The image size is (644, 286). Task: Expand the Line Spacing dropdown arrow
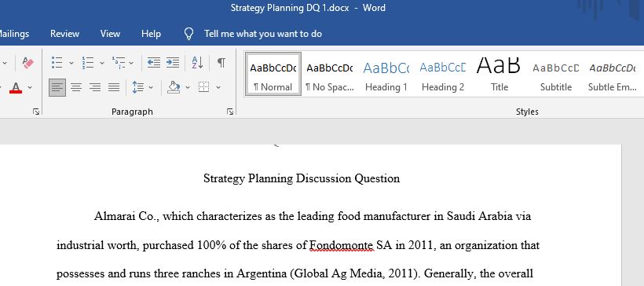point(150,87)
